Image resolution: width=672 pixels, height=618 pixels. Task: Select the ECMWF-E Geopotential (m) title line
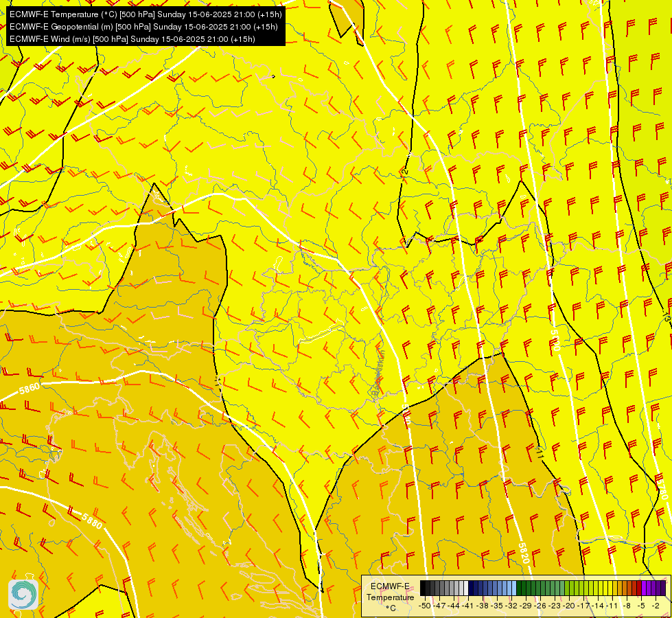[143, 27]
